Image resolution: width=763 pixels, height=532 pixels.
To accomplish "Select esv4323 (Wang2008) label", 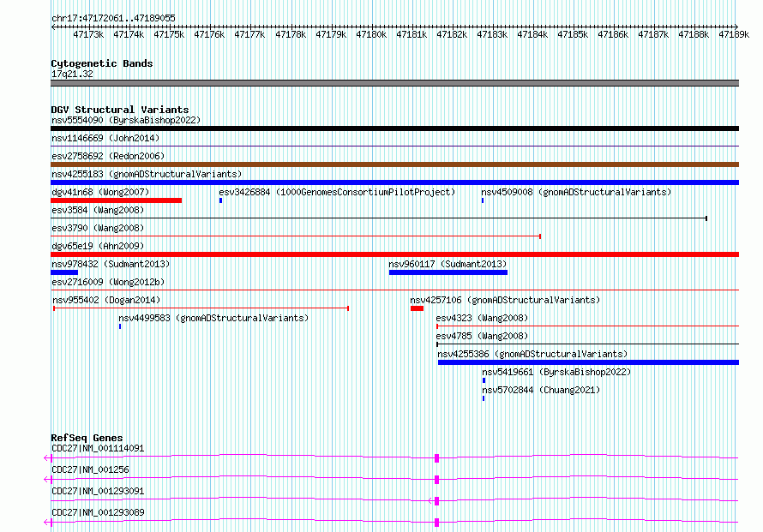I will click(482, 318).
